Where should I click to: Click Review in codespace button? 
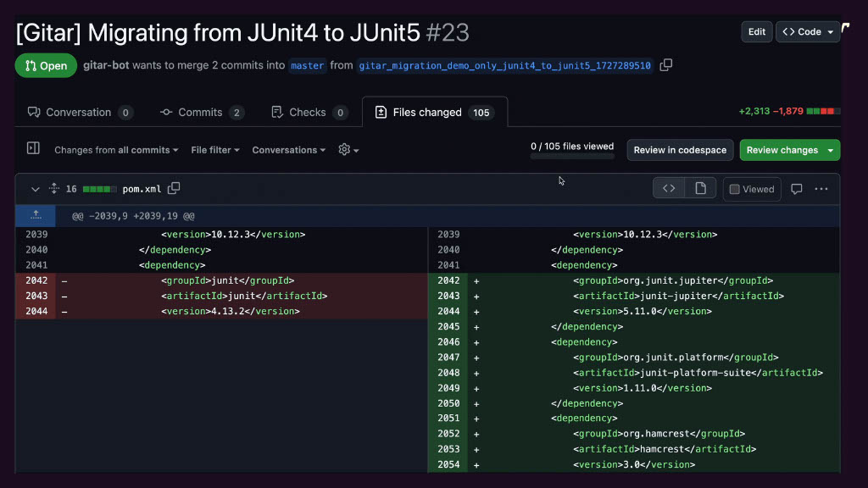click(x=680, y=150)
